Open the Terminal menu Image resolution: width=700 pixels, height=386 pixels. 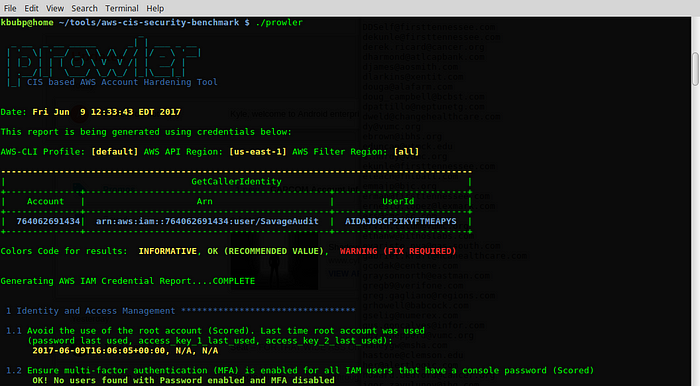pos(121,8)
